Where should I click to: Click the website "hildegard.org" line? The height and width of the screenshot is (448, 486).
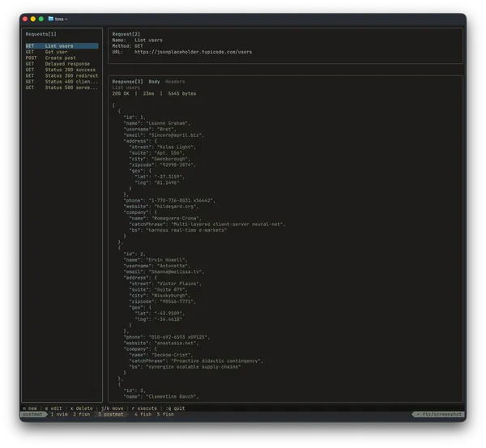click(x=161, y=206)
